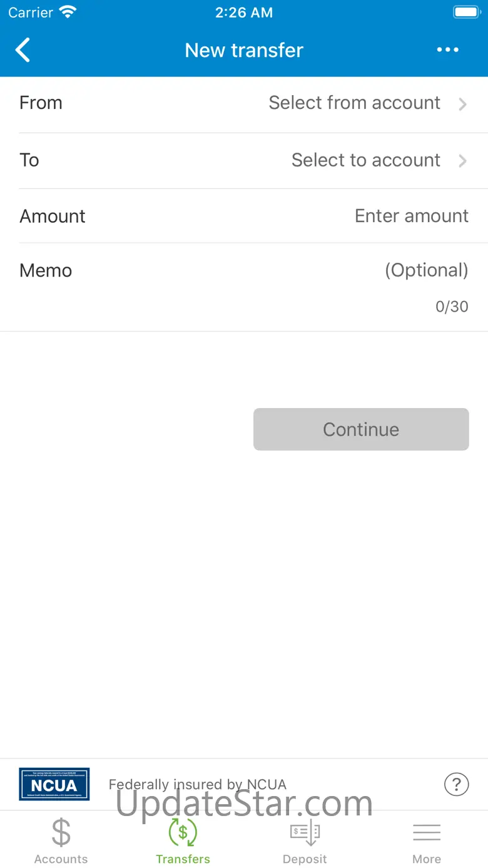This screenshot has width=488, height=868.
Task: Switch to the Deposit tab label
Action: (x=305, y=859)
